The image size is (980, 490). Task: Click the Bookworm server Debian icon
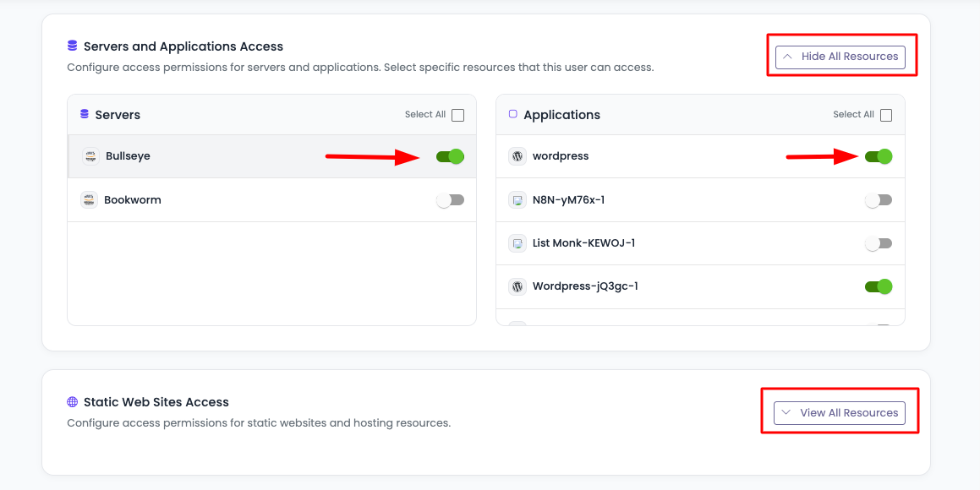(89, 200)
